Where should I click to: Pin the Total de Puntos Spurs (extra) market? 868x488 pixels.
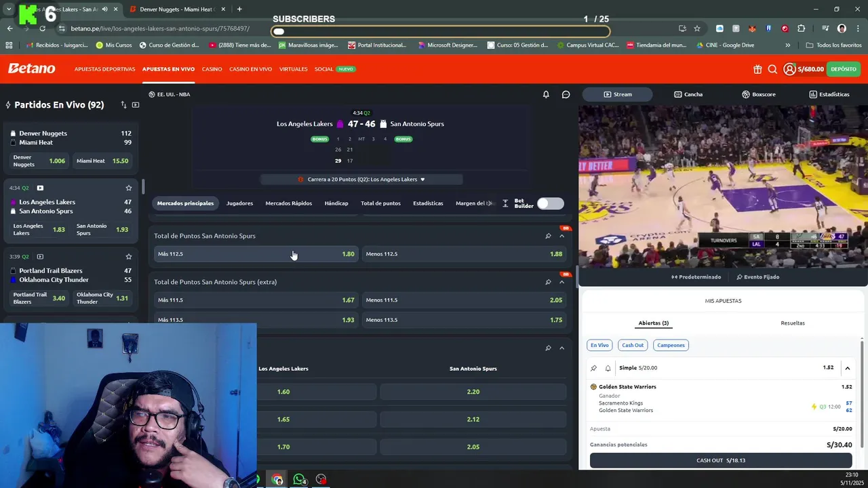click(548, 282)
